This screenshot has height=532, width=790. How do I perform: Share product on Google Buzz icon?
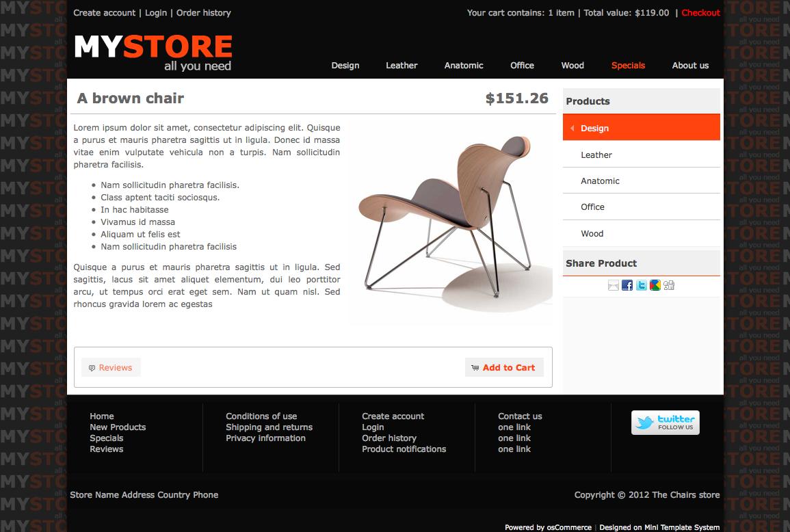pyautogui.click(x=655, y=286)
